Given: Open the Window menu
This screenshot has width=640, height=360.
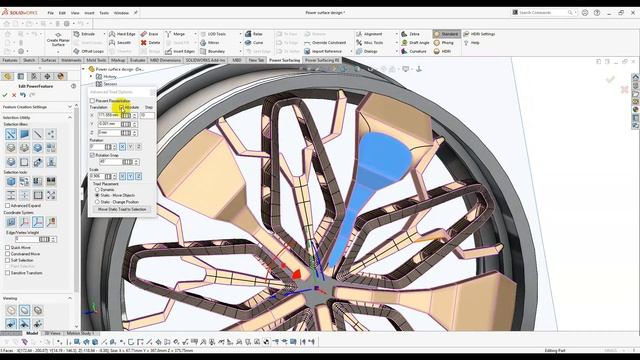Looking at the screenshot, I should click(x=121, y=13).
